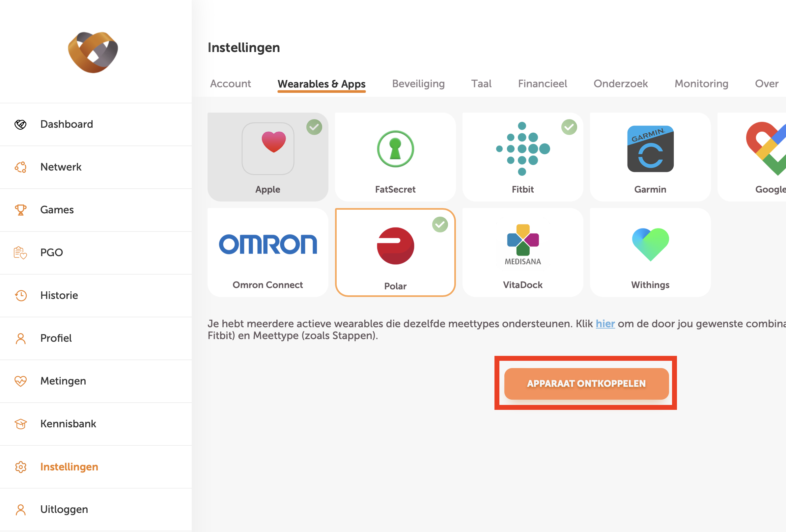This screenshot has width=786, height=532.
Task: Choose the Omron Connect tile
Action: pos(268,253)
